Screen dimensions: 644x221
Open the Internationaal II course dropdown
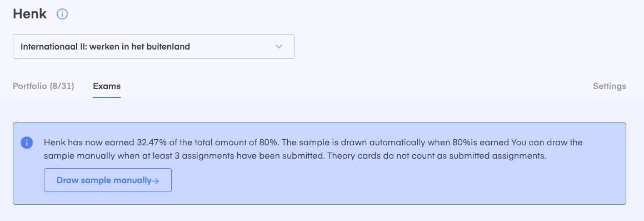click(153, 47)
